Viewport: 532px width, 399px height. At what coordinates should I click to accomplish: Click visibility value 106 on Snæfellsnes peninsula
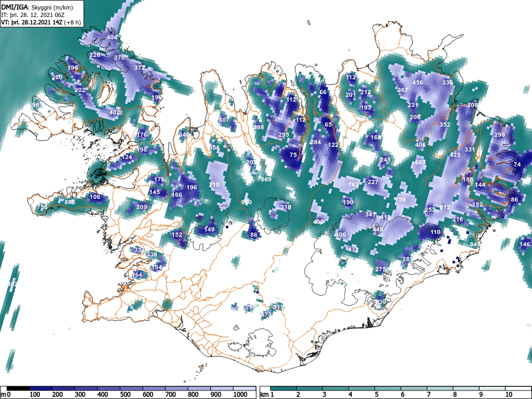point(95,197)
